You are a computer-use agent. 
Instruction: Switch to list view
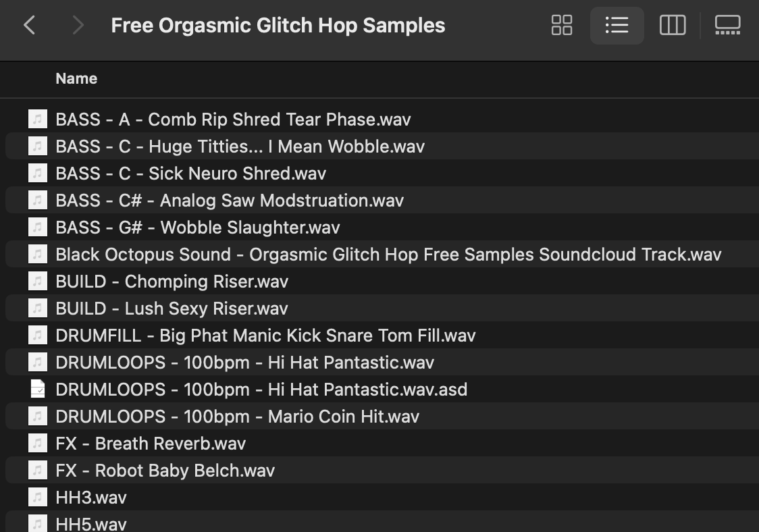[617, 26]
